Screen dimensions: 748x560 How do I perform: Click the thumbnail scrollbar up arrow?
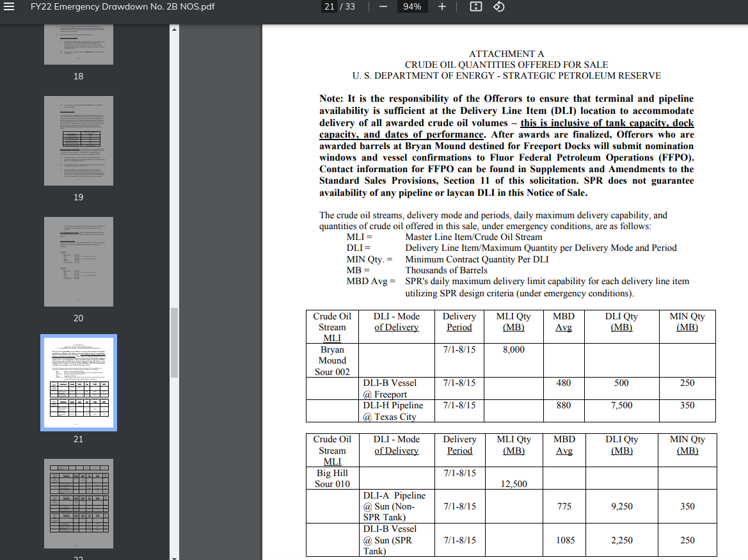point(174,29)
